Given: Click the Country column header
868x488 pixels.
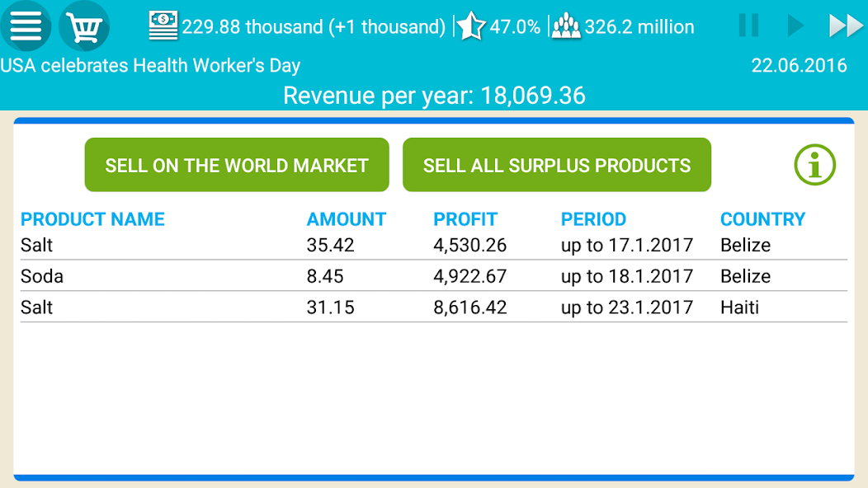Looking at the screenshot, I should (x=762, y=219).
